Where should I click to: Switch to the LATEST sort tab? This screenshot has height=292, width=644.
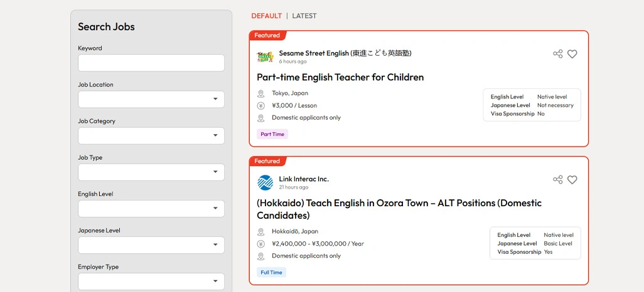[304, 16]
